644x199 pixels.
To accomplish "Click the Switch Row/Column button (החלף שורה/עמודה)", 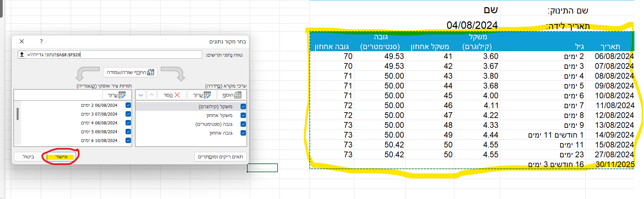I will coord(130,72).
